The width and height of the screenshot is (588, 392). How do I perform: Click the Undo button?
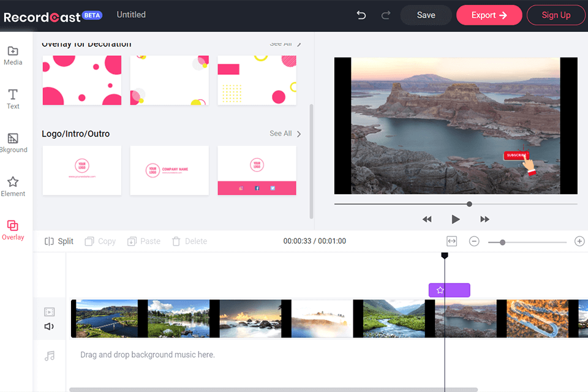click(x=361, y=15)
